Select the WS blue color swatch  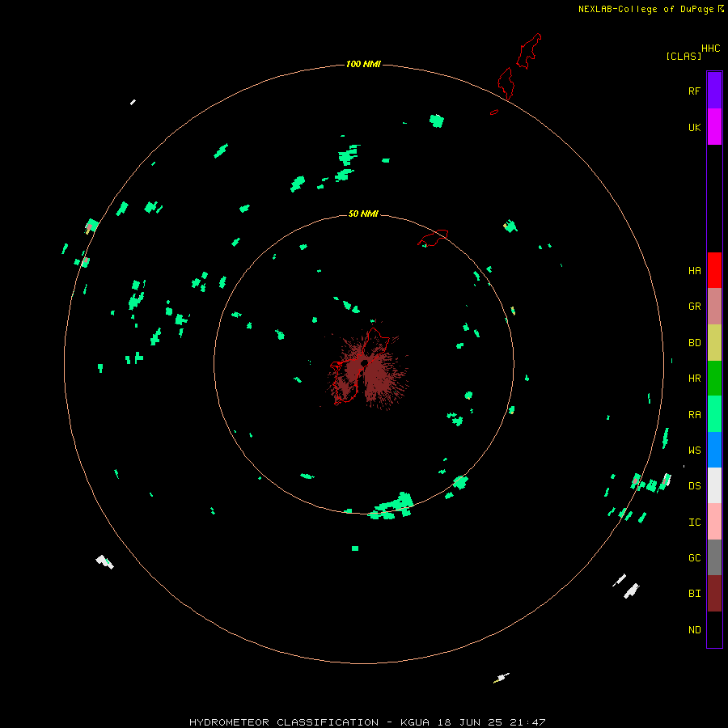tap(714, 450)
